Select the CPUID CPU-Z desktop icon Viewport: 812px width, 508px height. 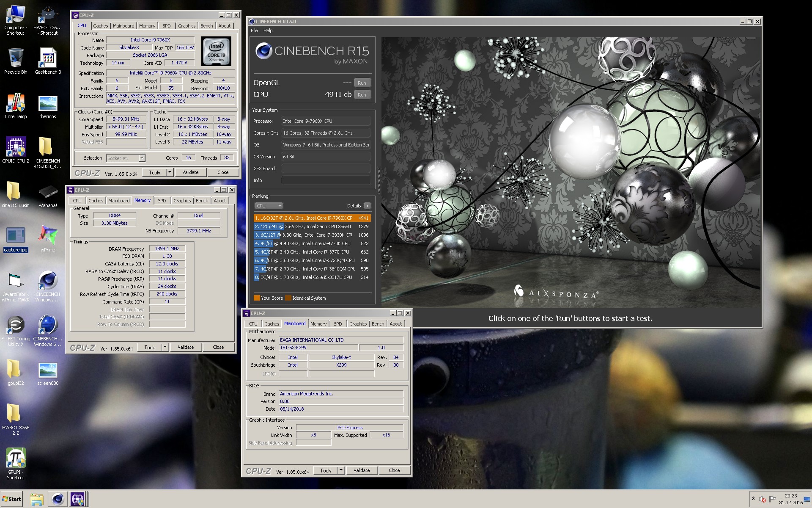tap(16, 150)
